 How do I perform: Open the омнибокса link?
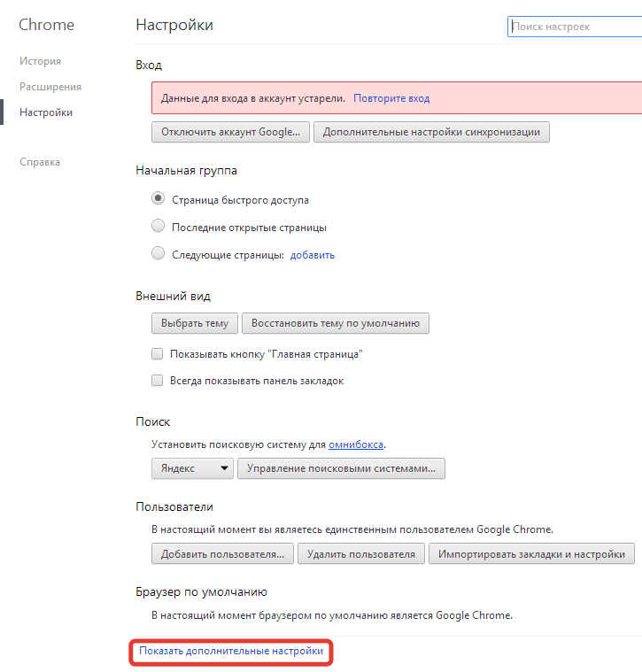[x=356, y=444]
